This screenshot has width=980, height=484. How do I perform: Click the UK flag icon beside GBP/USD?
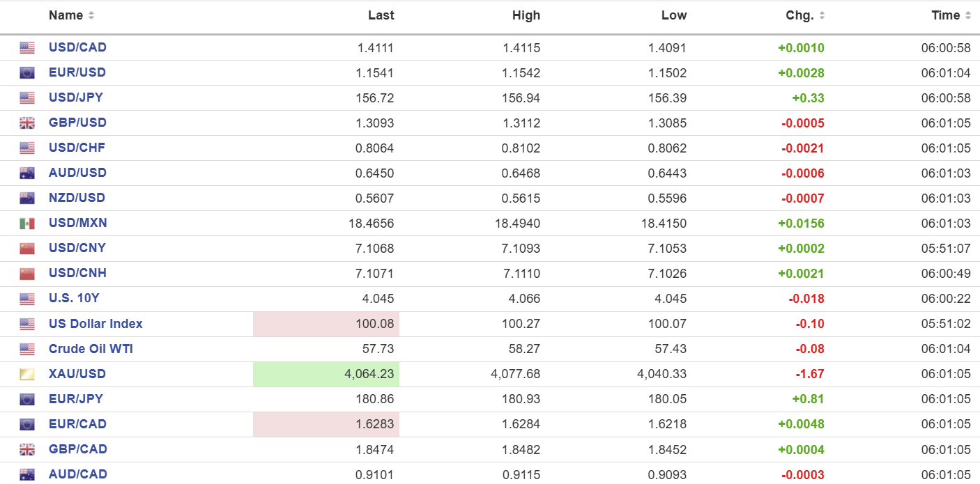(x=27, y=123)
